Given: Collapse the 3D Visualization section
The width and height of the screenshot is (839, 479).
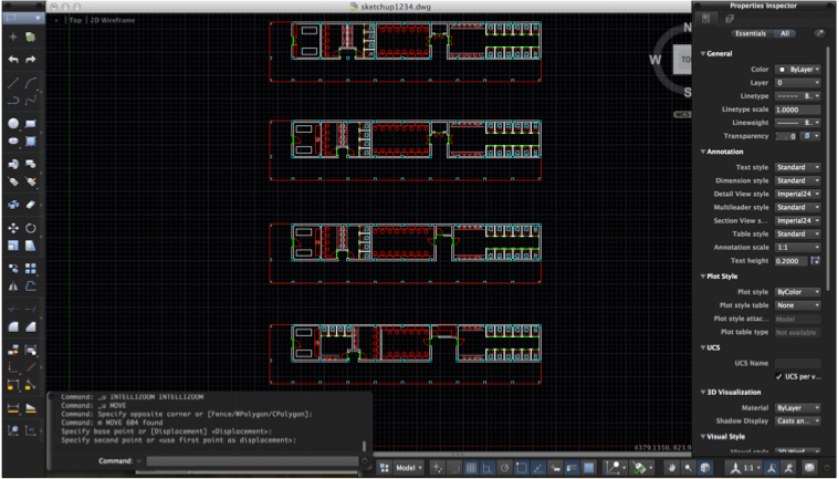Looking at the screenshot, I should 703,392.
